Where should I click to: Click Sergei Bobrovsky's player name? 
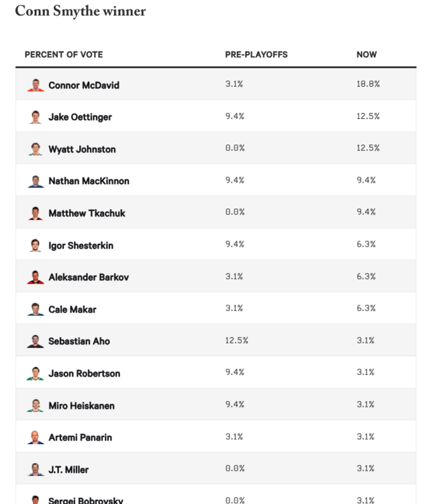click(85, 500)
